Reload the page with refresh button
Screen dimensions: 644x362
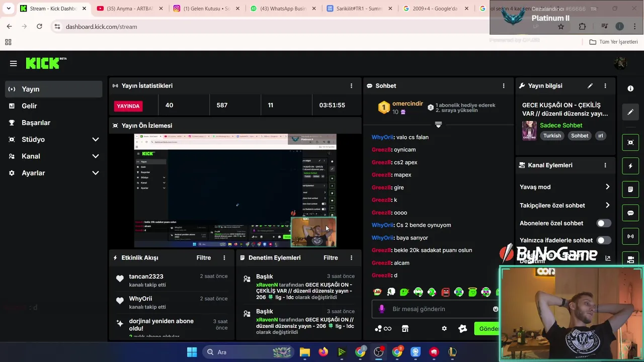pyautogui.click(x=39, y=27)
